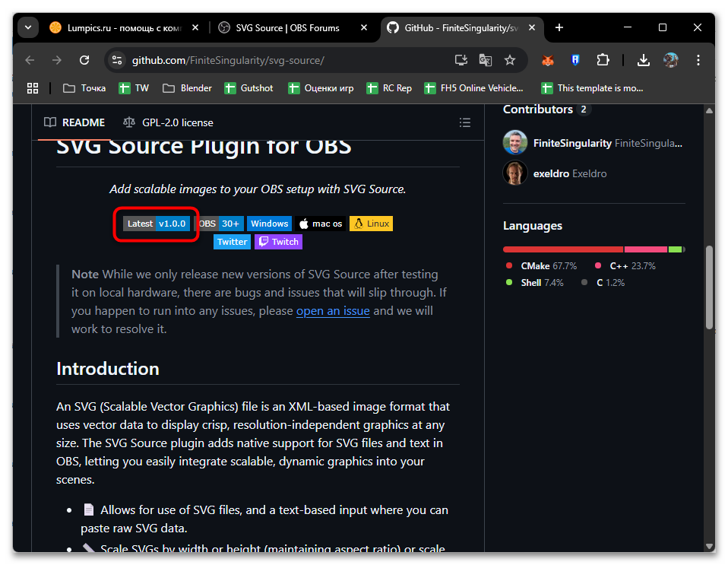Expand the tab search dropdown arrow
Image resolution: width=728 pixels, height=565 pixels.
(28, 27)
